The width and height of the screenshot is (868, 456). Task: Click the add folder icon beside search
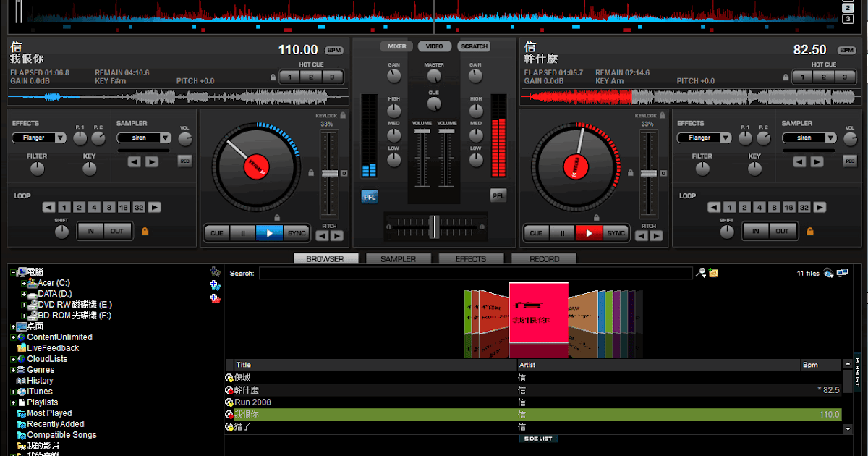713,273
